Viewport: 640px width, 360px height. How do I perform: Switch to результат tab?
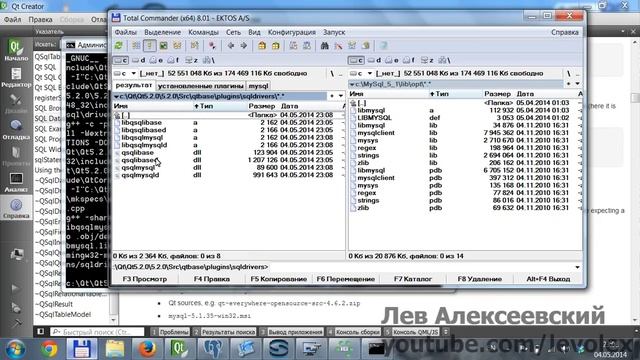tap(134, 85)
